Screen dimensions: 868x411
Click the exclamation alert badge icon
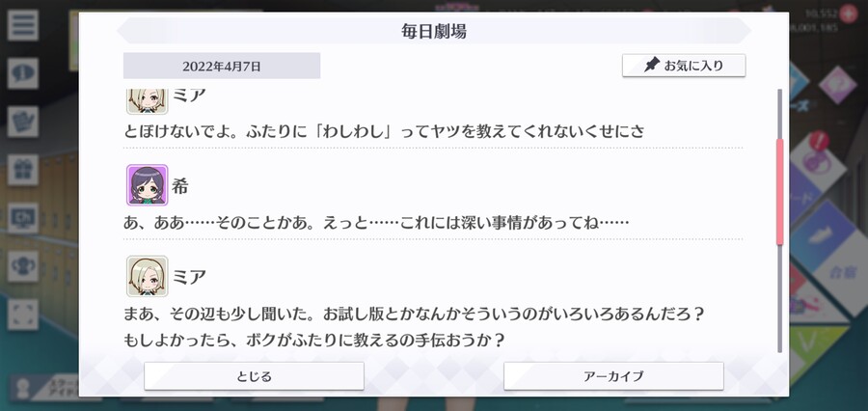(x=819, y=142)
